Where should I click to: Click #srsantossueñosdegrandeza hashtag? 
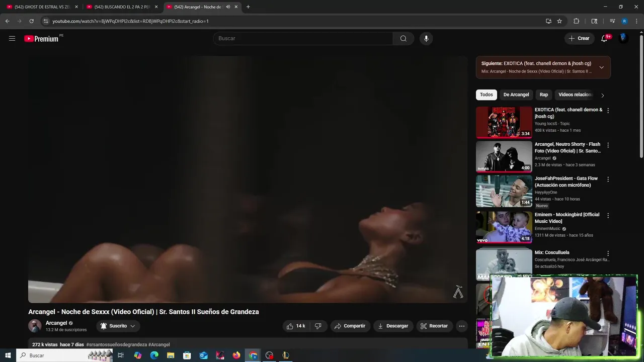point(117,344)
